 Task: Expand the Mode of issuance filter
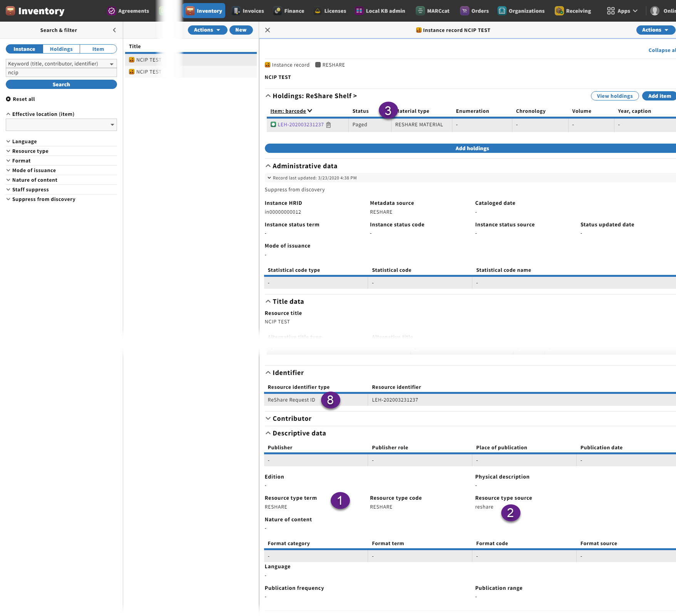point(31,170)
